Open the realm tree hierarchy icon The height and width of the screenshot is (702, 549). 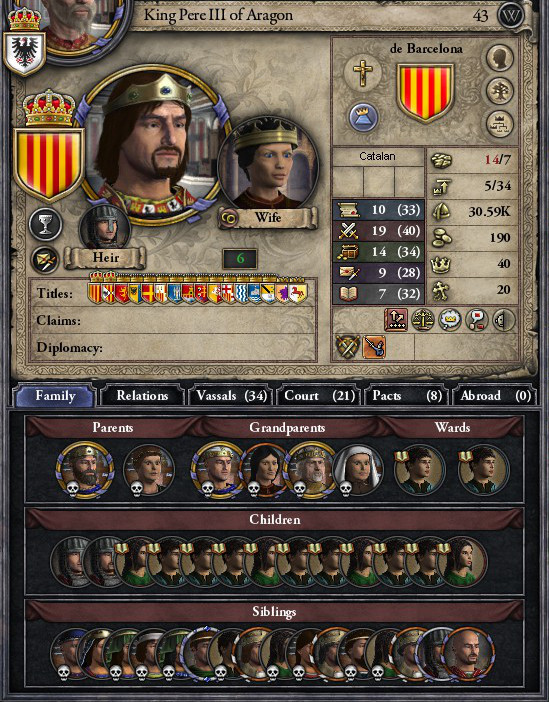point(500,124)
